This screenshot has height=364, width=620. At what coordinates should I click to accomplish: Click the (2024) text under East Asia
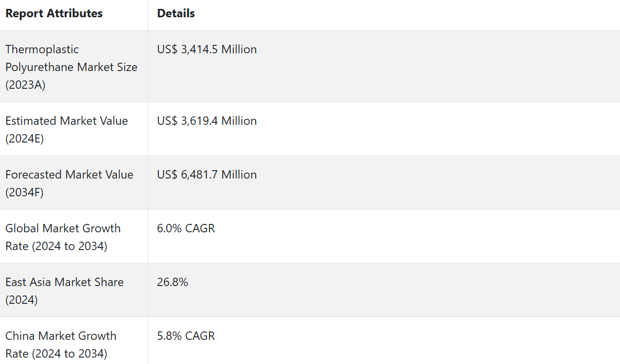[x=22, y=300]
